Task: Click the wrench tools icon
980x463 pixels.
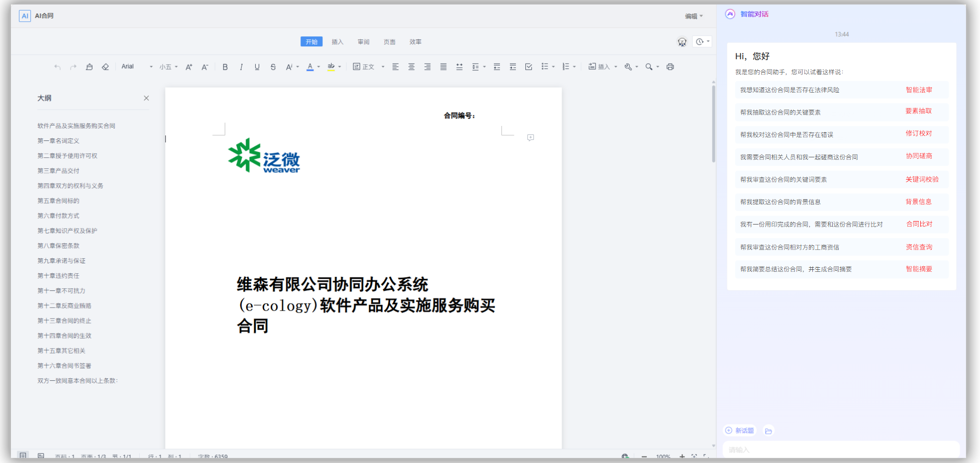Action: [x=628, y=67]
